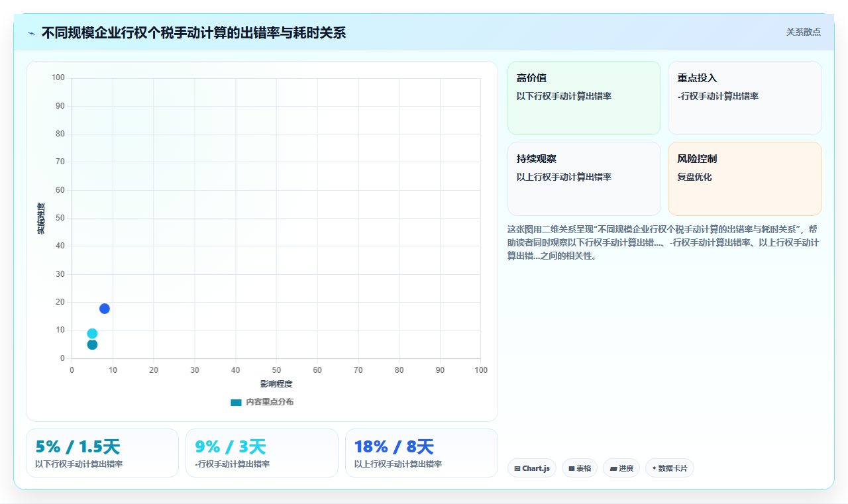The image size is (848, 504).
Task: Click the chart title 不同规模企业行权个税手动计算
Action: click(193, 32)
